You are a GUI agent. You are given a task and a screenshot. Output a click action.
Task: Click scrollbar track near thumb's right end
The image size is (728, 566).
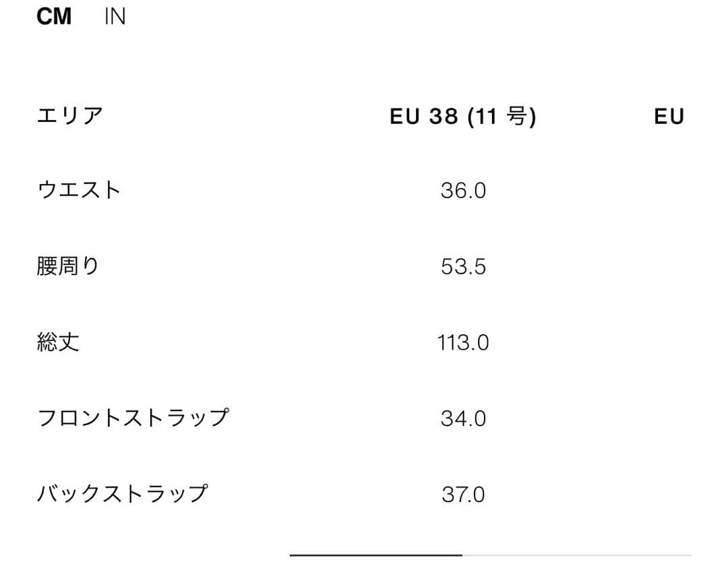[470, 555]
